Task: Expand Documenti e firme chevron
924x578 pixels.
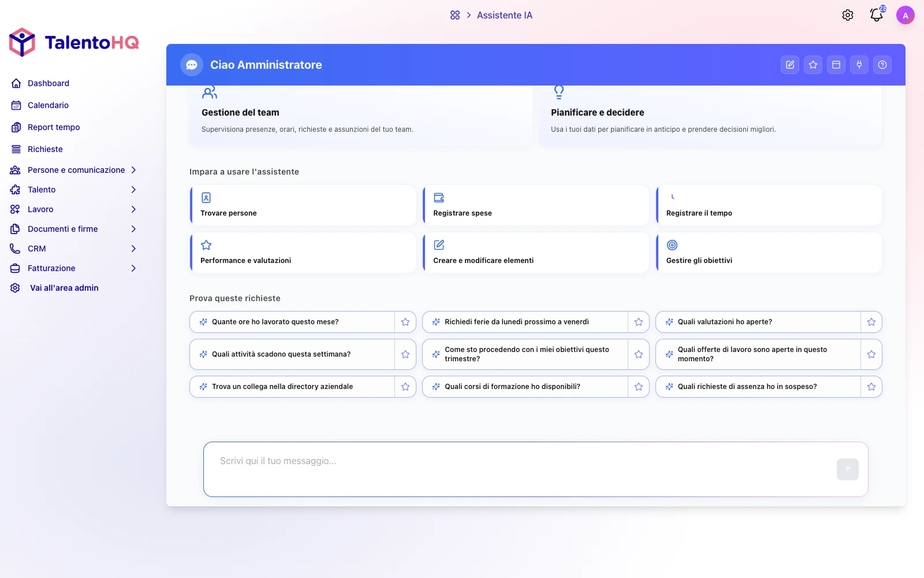Action: (133, 229)
